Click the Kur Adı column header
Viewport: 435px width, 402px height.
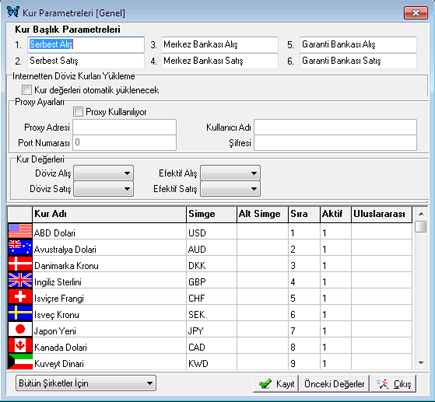[109, 214]
